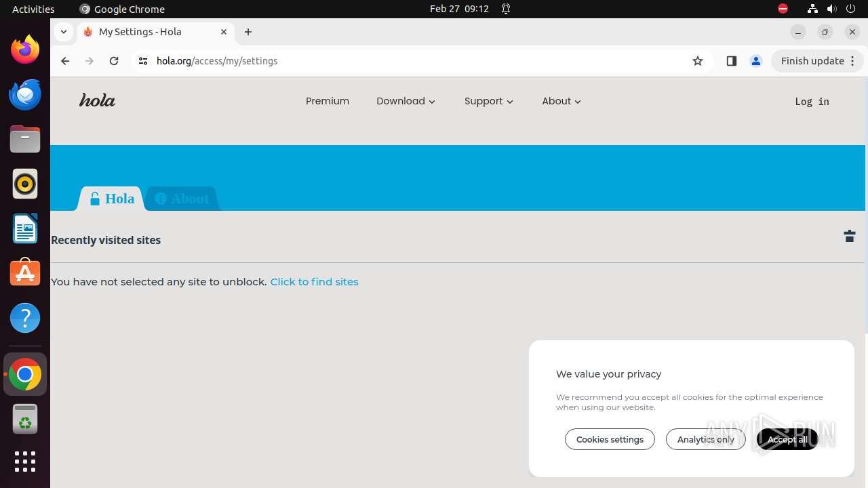
Task: Open the notification bell in top bar
Action: (506, 9)
